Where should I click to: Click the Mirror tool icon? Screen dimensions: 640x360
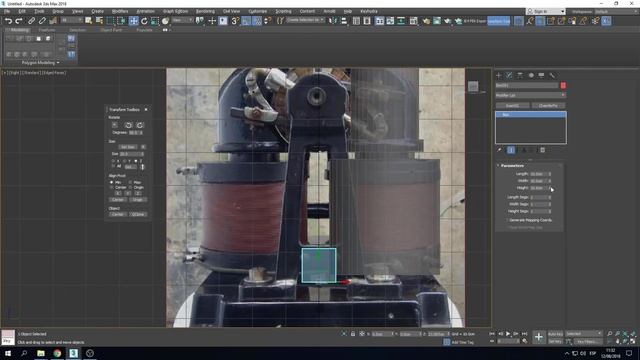click(333, 20)
